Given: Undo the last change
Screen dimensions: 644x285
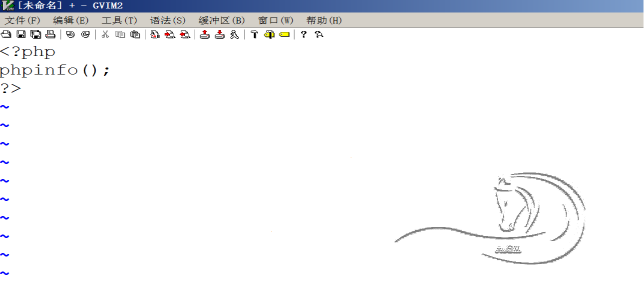Looking at the screenshot, I should click(70, 34).
